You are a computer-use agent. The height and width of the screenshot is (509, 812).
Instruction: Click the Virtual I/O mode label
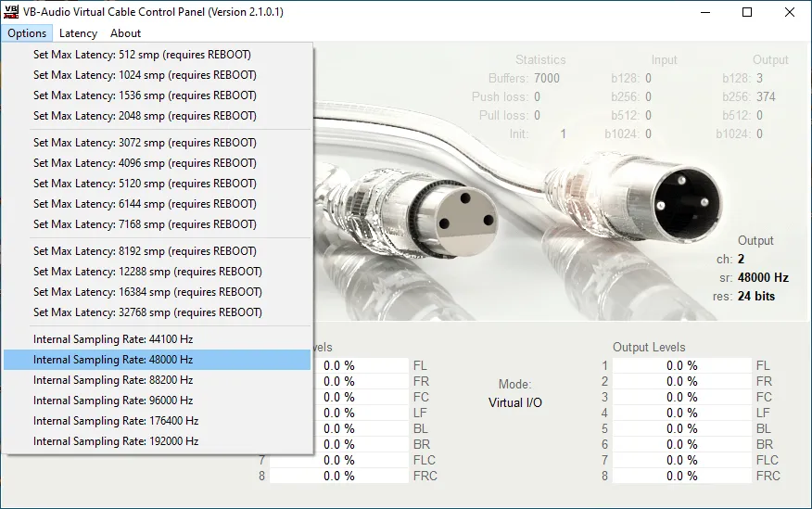[515, 402]
